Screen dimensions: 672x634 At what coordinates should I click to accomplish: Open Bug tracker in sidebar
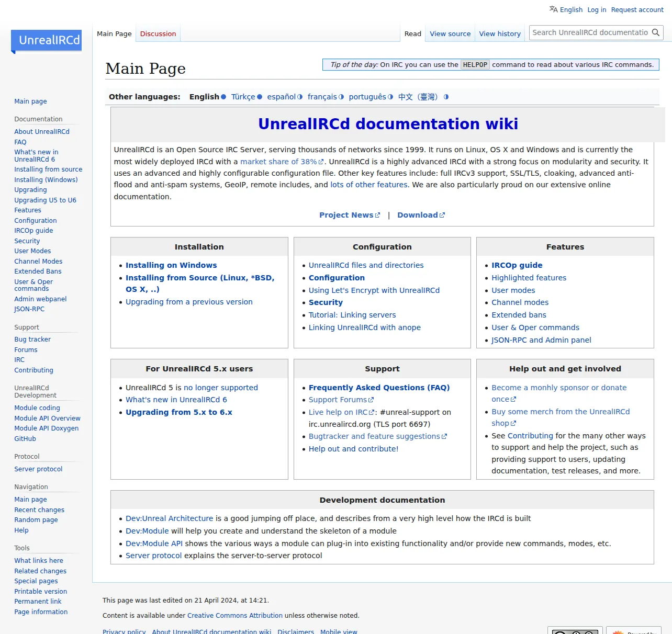click(x=32, y=339)
